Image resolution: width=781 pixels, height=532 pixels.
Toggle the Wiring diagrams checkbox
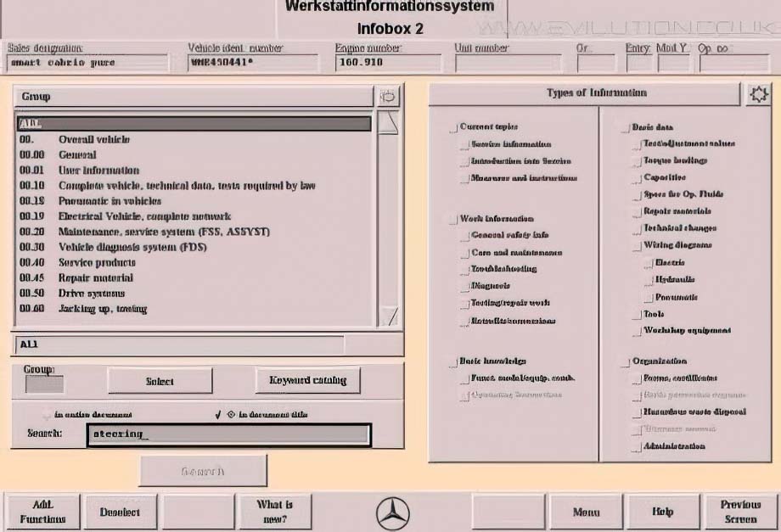tap(638, 246)
